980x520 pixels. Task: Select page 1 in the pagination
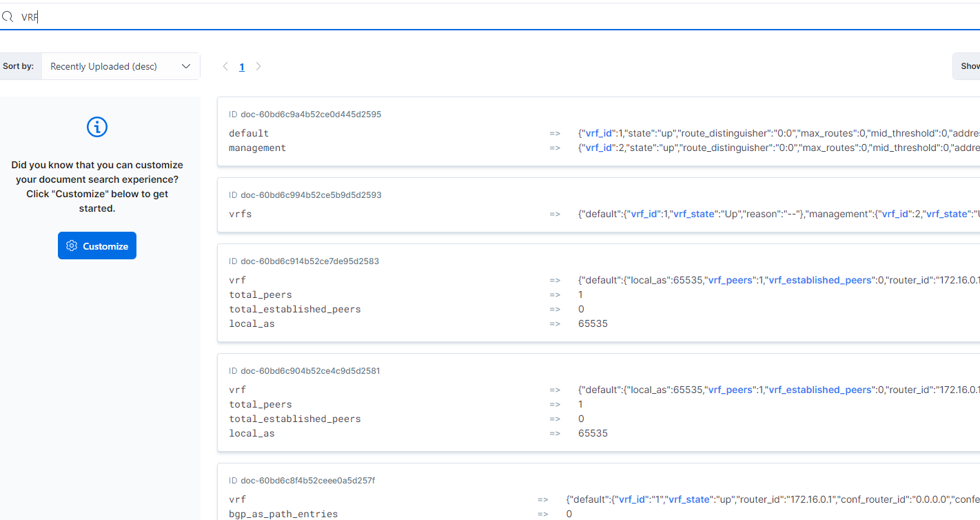[x=242, y=66]
